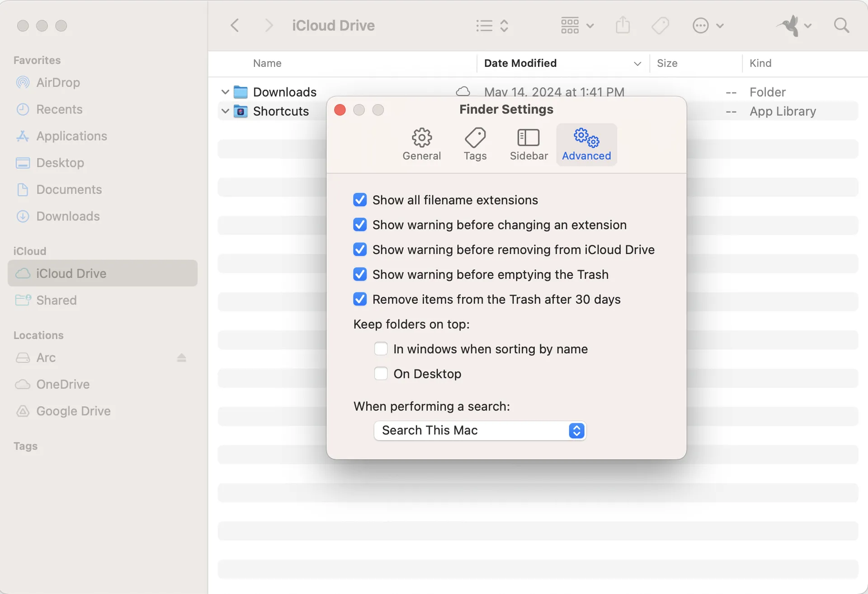
Task: Click the Locations sidebar heading
Action: click(38, 335)
